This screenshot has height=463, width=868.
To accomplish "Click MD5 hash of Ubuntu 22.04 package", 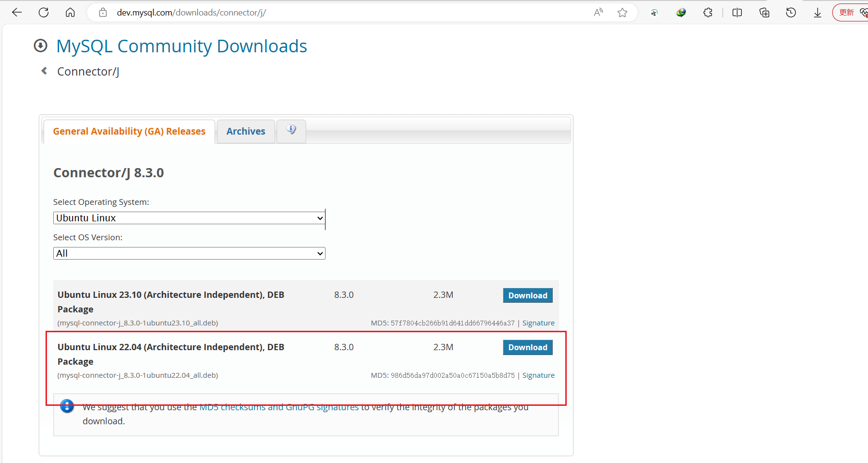I will pyautogui.click(x=453, y=375).
